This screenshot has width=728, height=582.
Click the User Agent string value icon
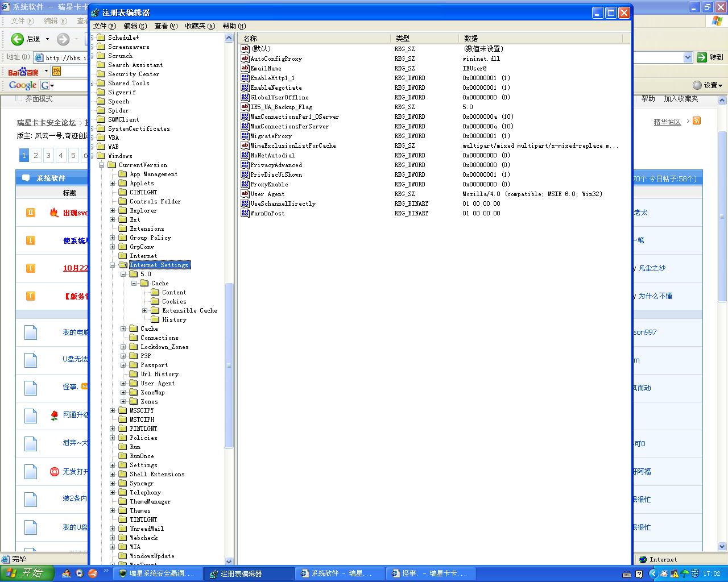(245, 194)
